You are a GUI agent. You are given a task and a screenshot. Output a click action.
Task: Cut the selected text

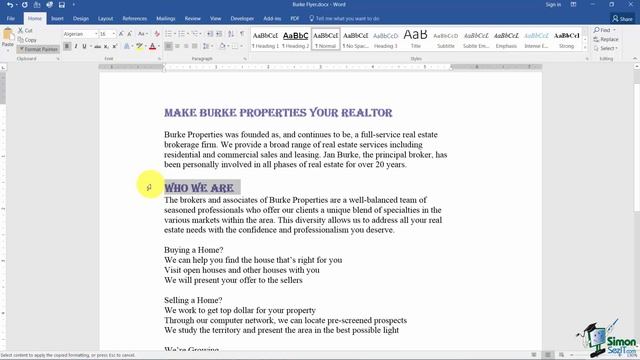[x=25, y=31]
